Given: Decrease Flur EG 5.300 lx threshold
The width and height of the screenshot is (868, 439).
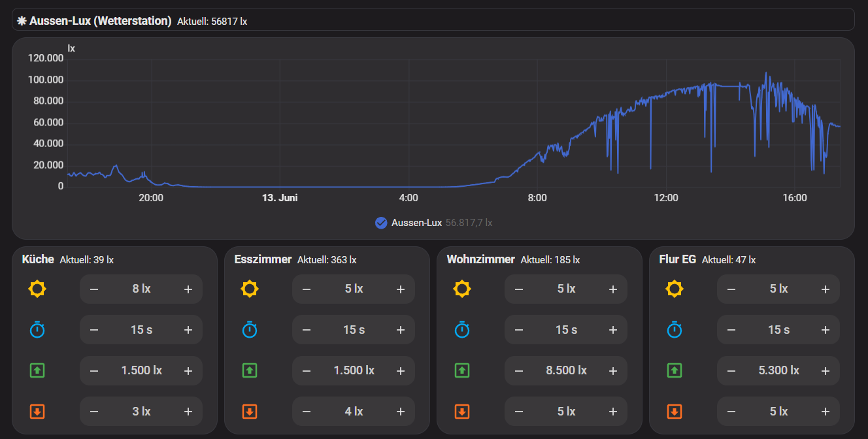Looking at the screenshot, I should (731, 370).
